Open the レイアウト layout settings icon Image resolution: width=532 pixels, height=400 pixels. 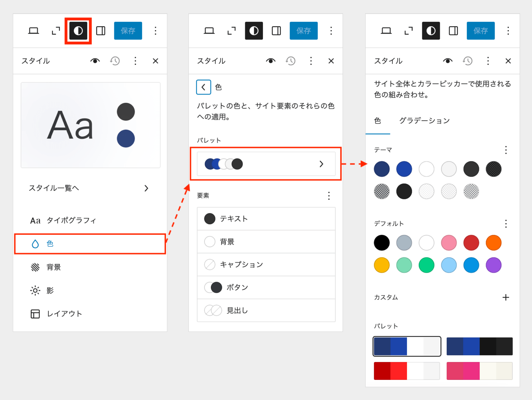pos(35,314)
